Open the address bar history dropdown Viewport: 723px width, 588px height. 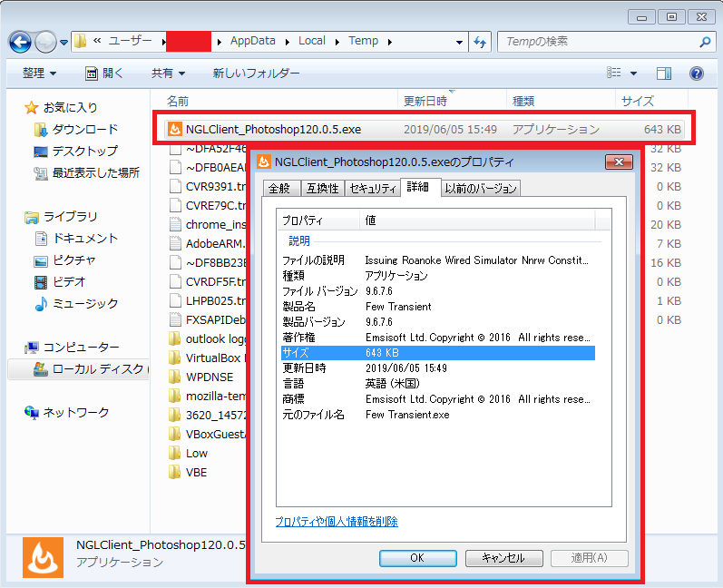tap(459, 42)
